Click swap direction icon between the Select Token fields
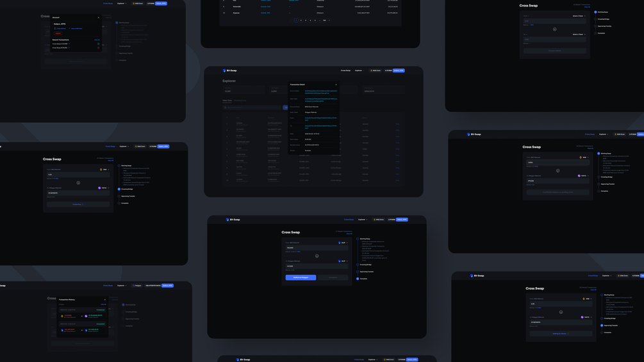Screen dimensions: 644x362 click(x=554, y=29)
